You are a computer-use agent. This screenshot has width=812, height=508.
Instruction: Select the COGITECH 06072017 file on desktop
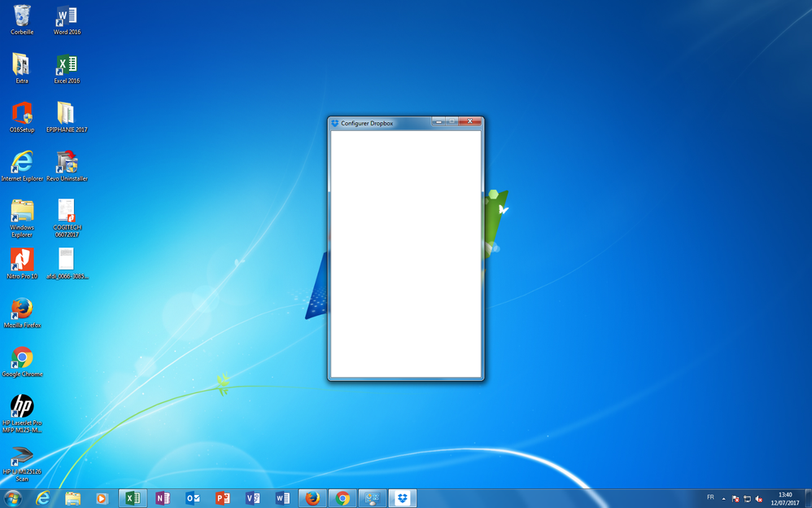coord(67,212)
